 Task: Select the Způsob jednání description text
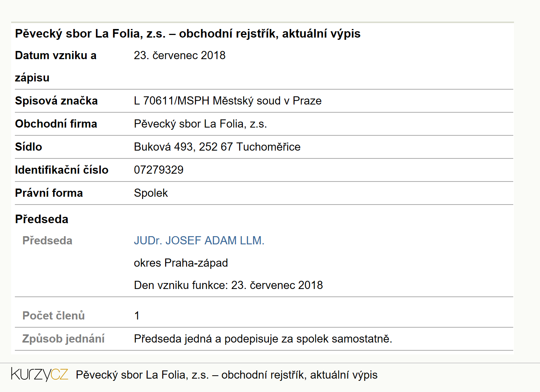263,339
